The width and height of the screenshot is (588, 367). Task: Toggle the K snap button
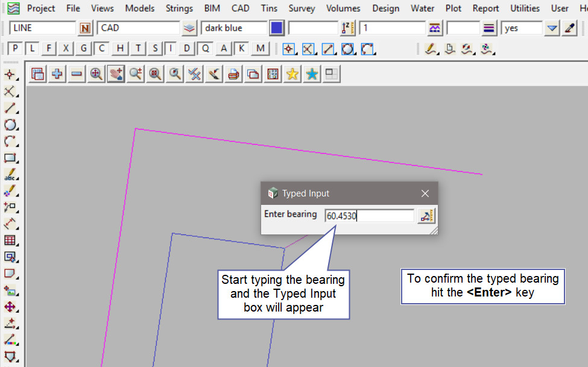coord(241,49)
